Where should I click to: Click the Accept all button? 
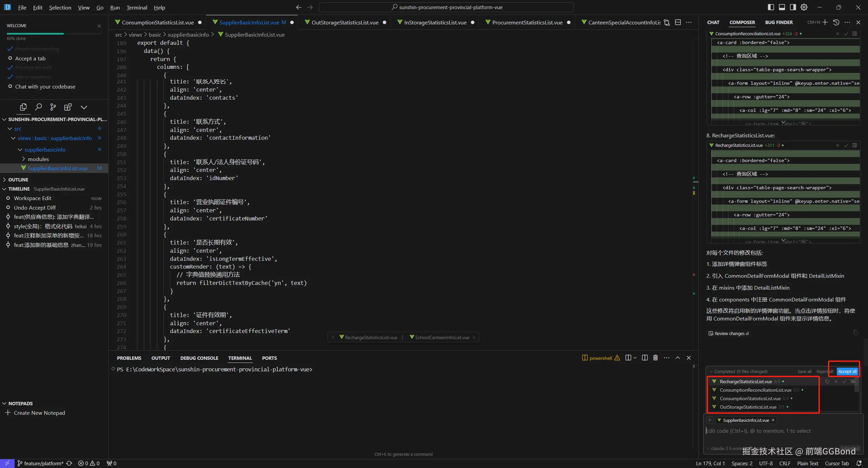click(847, 372)
